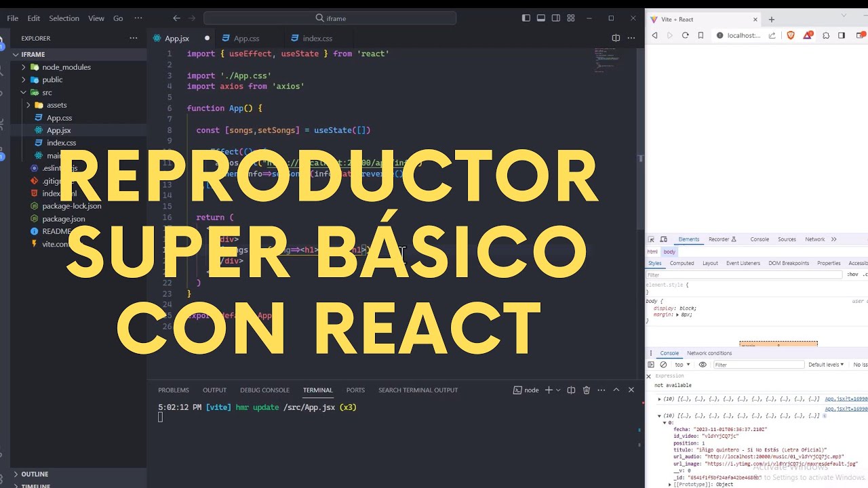Show the DEBUG CONSOLE panel tab
The image size is (868, 488).
(264, 390)
